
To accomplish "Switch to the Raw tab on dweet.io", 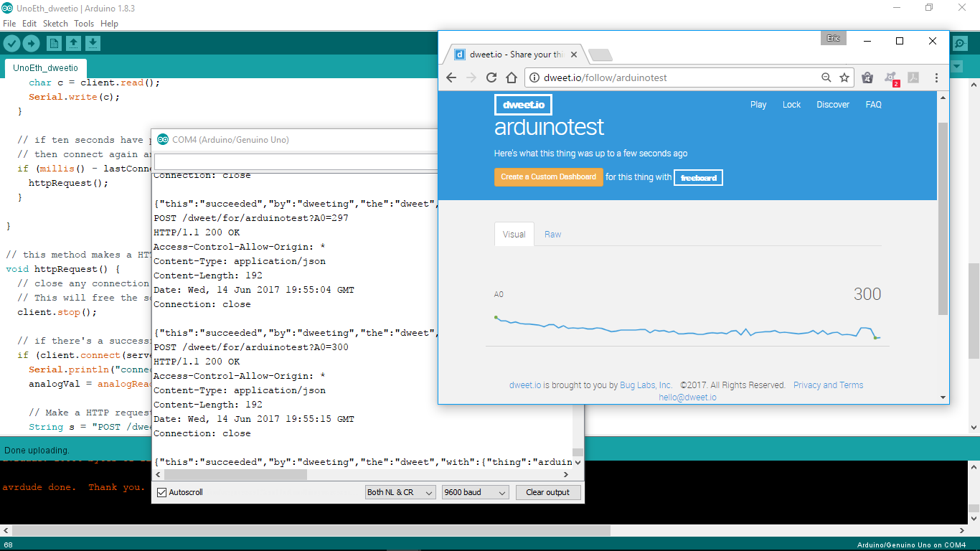I will 552,235.
